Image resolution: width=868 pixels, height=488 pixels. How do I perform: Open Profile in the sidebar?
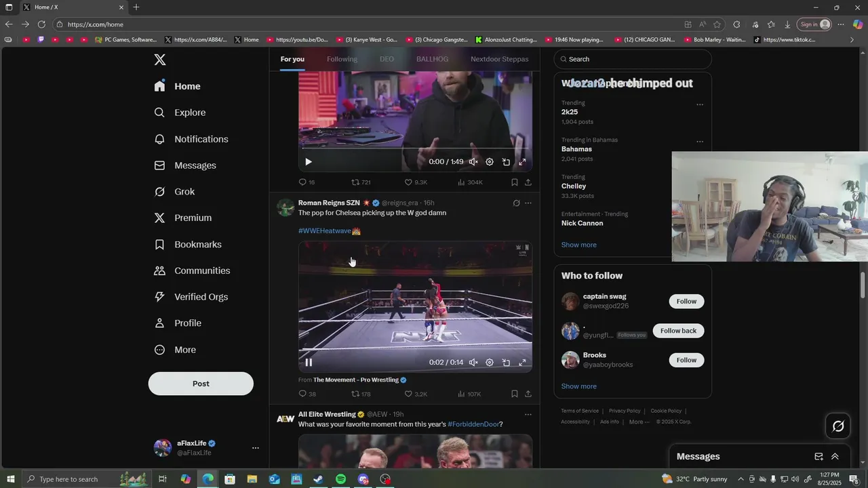tap(178, 323)
